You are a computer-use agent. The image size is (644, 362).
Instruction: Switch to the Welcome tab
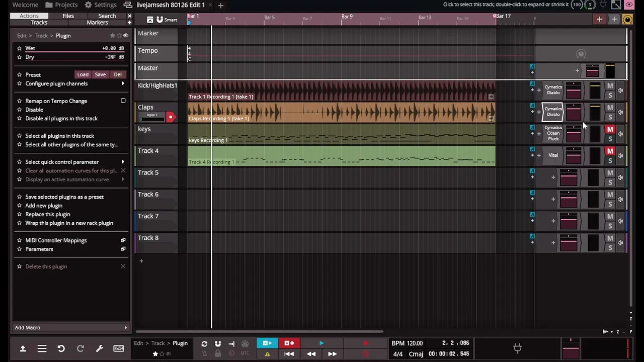[25, 5]
